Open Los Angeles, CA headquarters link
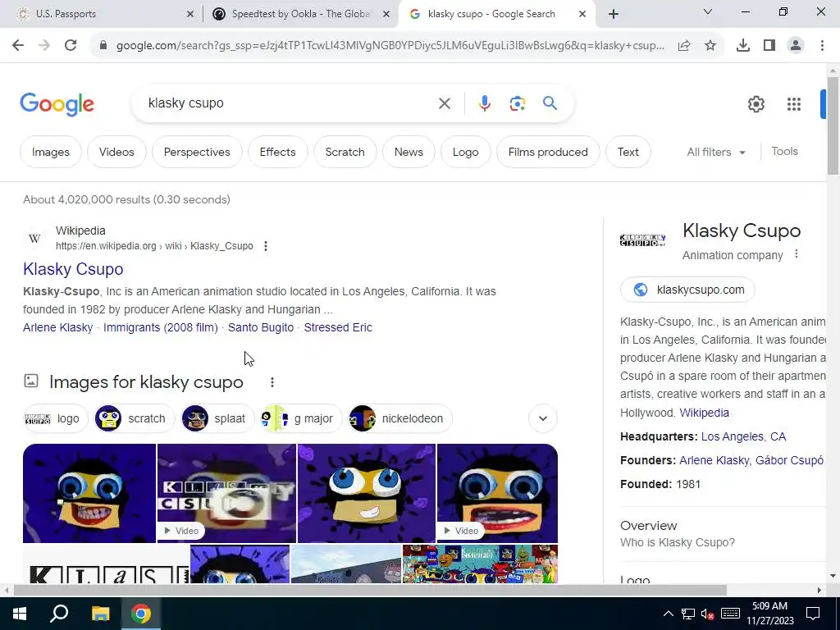 pos(743,436)
